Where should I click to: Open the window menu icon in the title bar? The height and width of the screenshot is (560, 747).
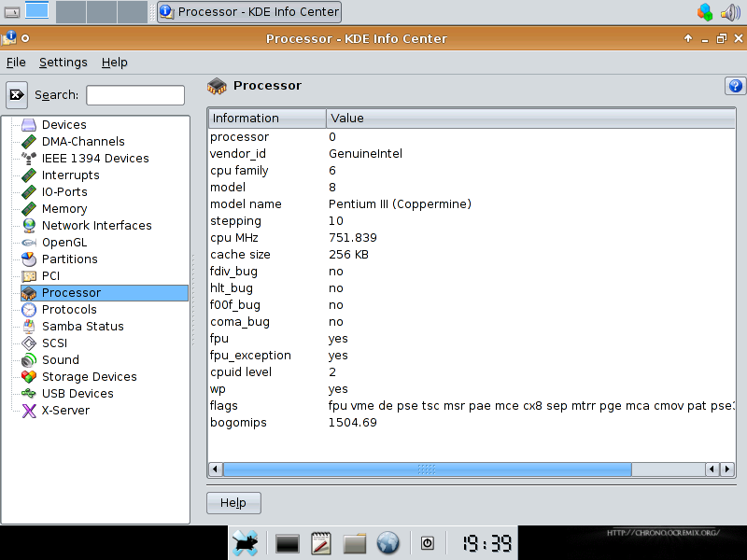tap(9, 38)
